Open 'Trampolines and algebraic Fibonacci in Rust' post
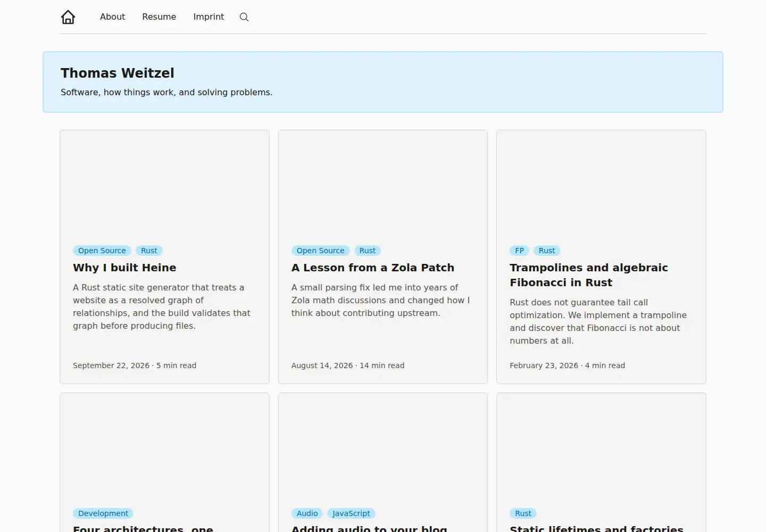This screenshot has height=532, width=766. tap(589, 275)
